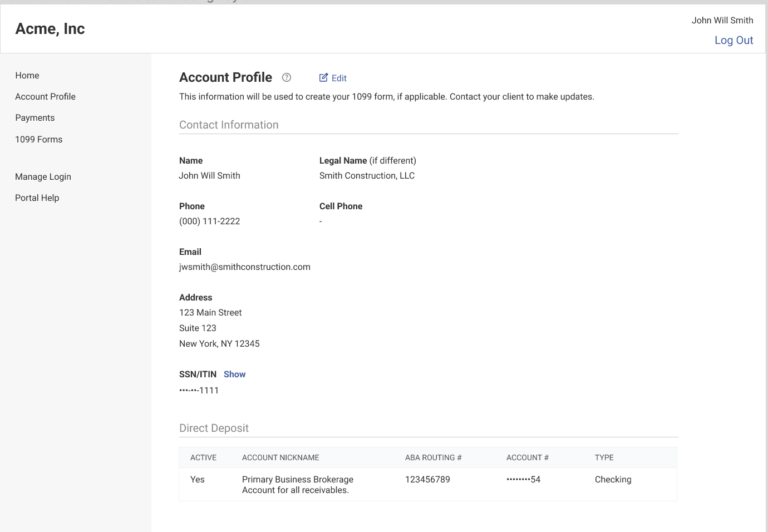
Task: Click the Edit pencil icon
Action: (323, 77)
